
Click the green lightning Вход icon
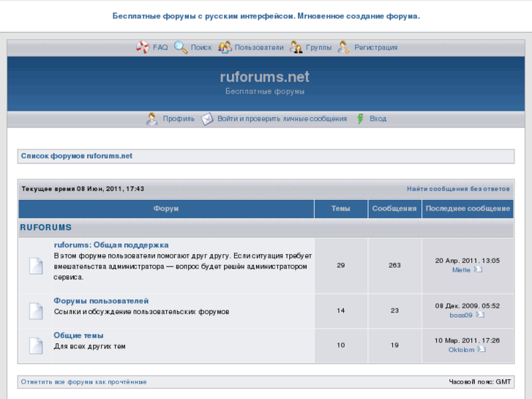pyautogui.click(x=360, y=119)
